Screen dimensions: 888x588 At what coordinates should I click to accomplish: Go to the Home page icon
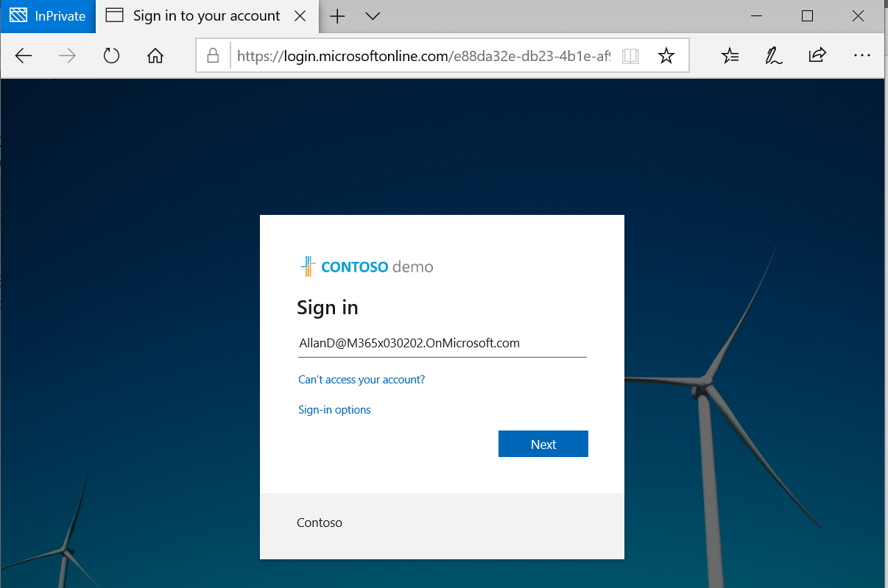[155, 56]
